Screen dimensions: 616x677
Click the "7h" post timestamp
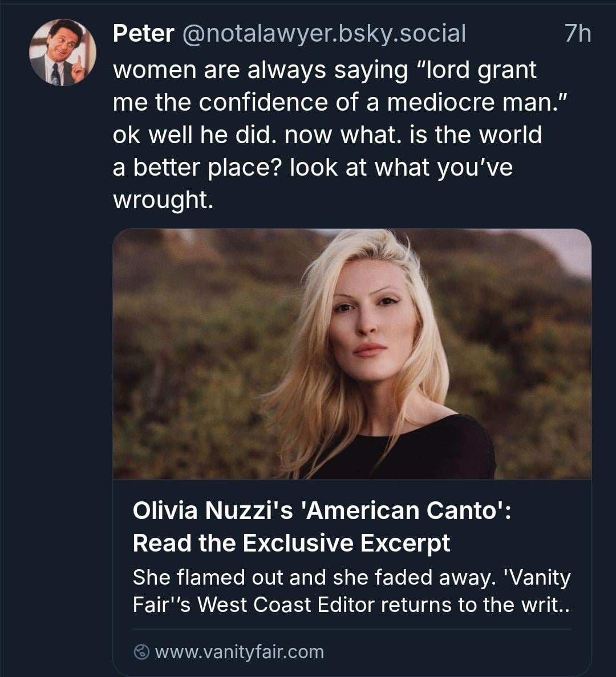(x=577, y=34)
